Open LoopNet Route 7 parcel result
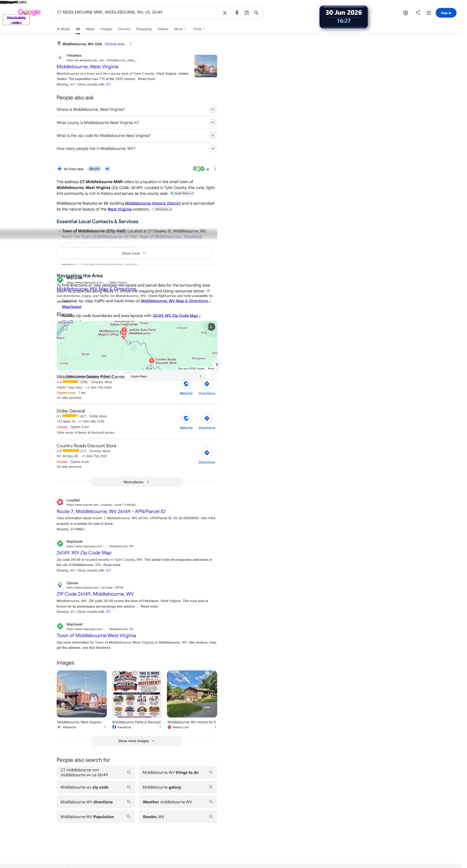Screen dimensions: 467x868 pos(111,512)
